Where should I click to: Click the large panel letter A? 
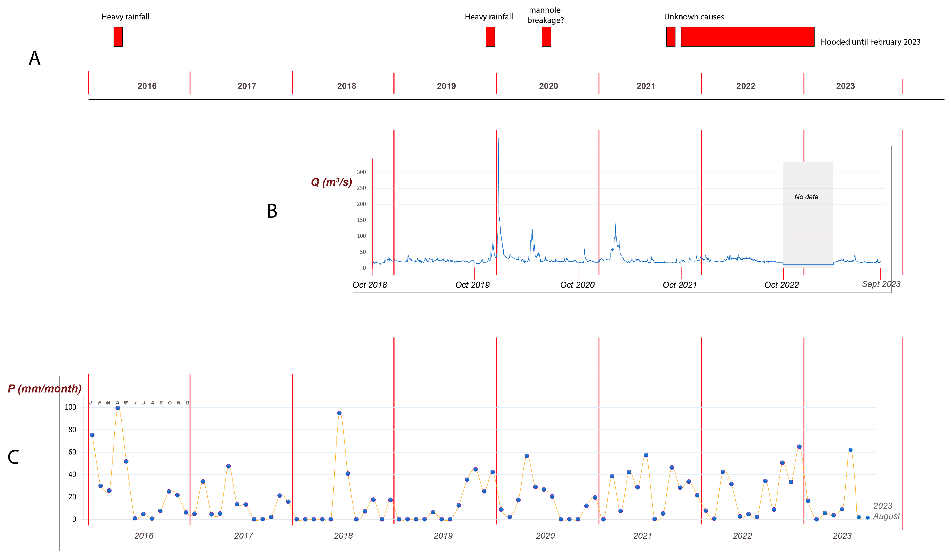(34, 58)
